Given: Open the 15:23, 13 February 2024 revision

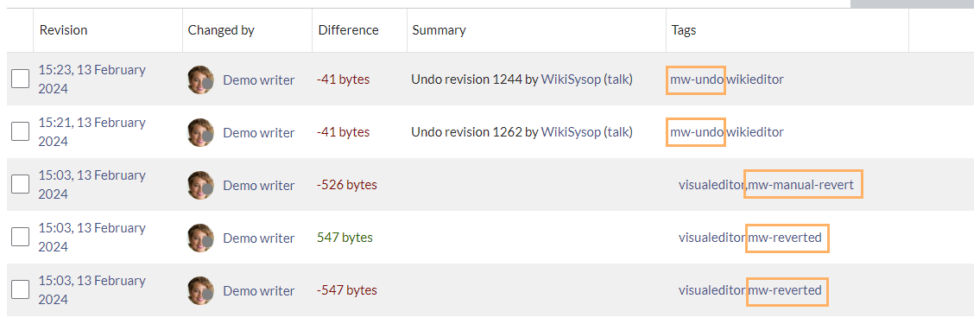Looking at the screenshot, I should pyautogui.click(x=92, y=79).
